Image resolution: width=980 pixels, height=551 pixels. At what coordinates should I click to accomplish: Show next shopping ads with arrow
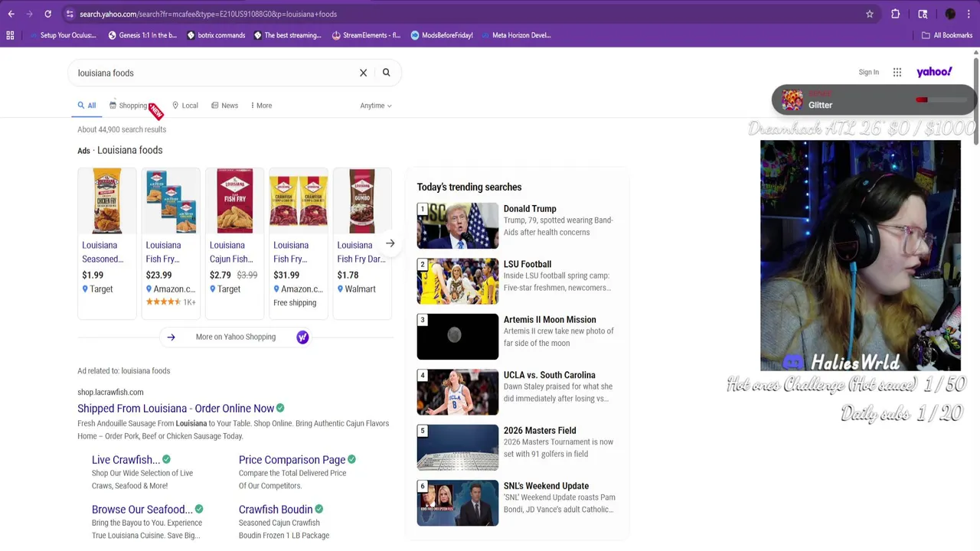(390, 243)
